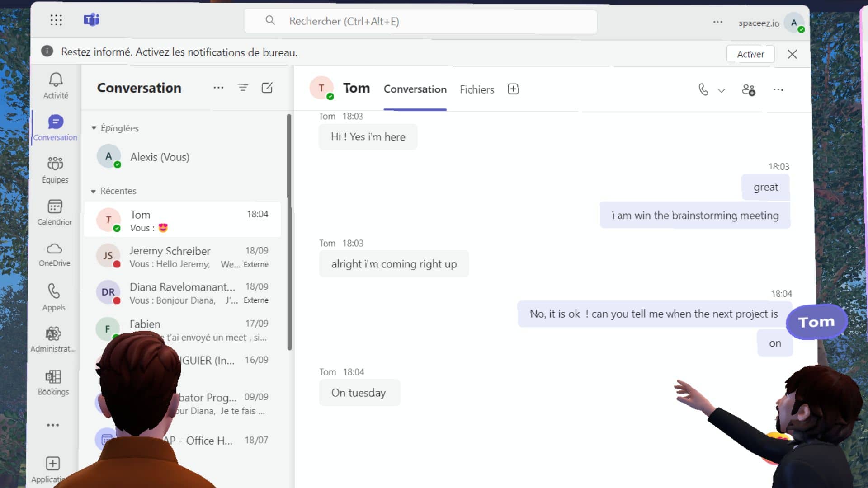Open chat header more options ellipsis
The width and height of the screenshot is (868, 488).
[778, 90]
